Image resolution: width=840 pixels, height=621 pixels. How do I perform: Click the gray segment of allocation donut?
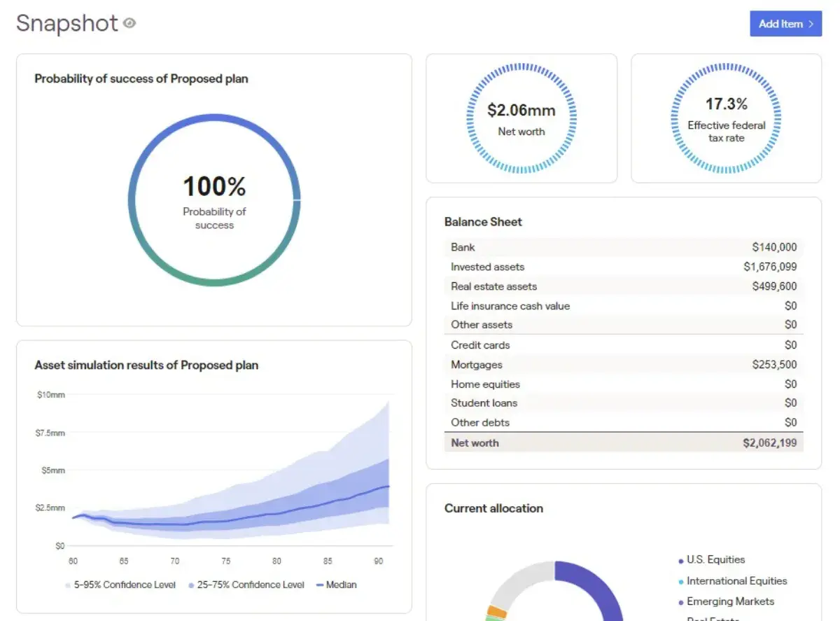[518, 580]
